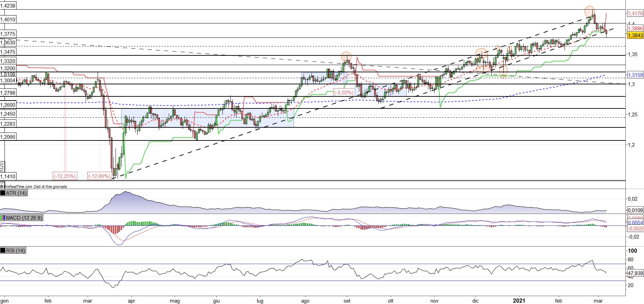
Task: Click the orange circle marker at September high
Action: pyautogui.click(x=346, y=57)
